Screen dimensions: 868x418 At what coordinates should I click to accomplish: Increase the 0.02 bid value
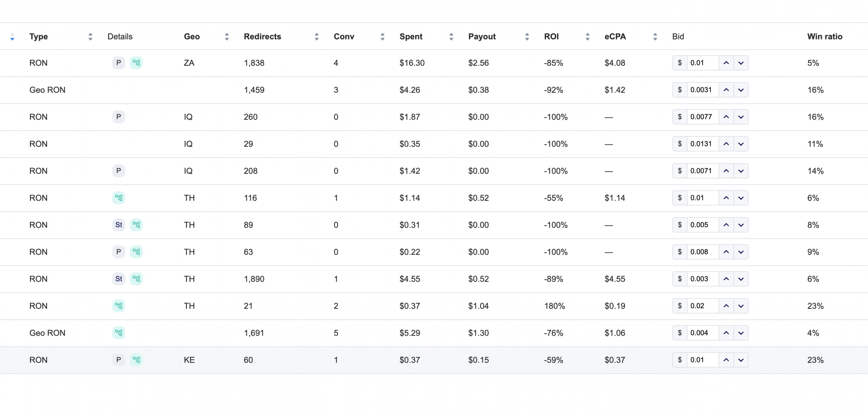click(726, 306)
